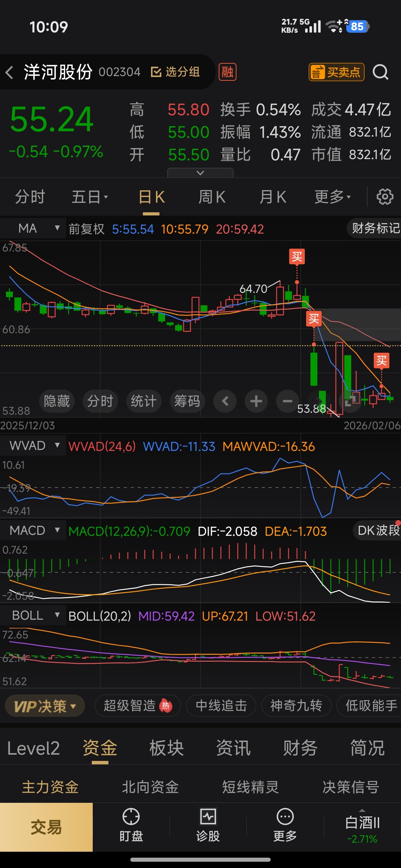Select the 周K tab

click(212, 197)
